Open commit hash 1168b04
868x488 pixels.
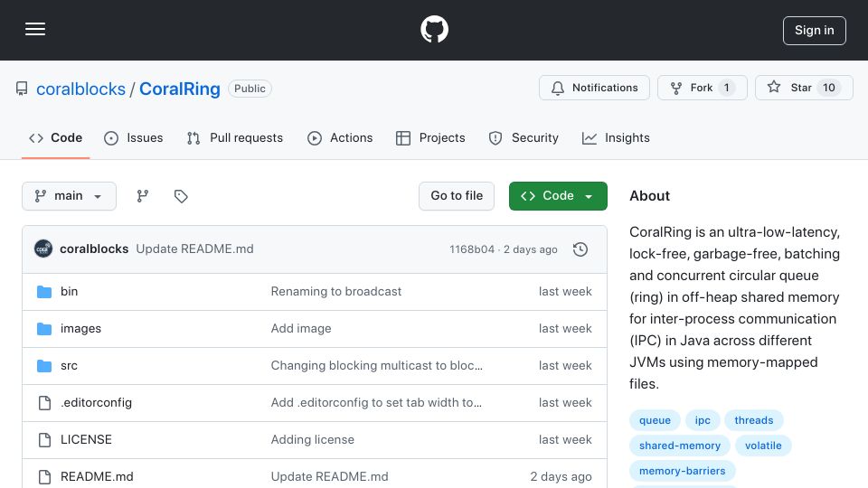472,249
